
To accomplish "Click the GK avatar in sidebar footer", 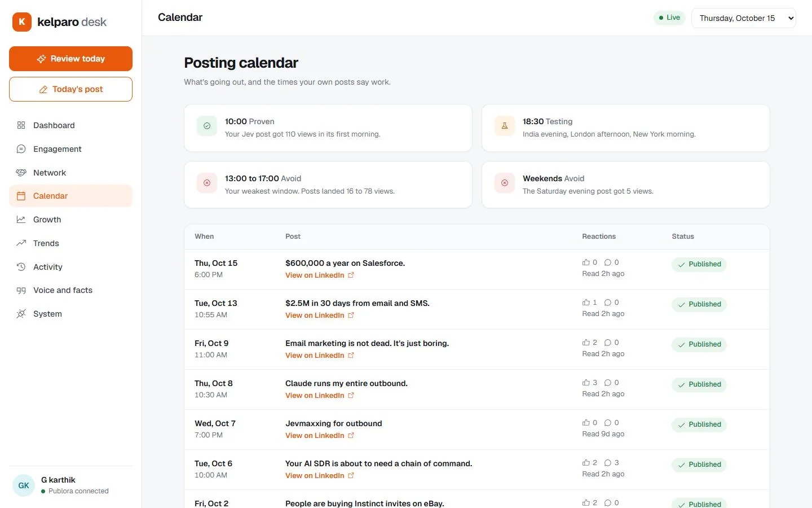I will pos(24,485).
